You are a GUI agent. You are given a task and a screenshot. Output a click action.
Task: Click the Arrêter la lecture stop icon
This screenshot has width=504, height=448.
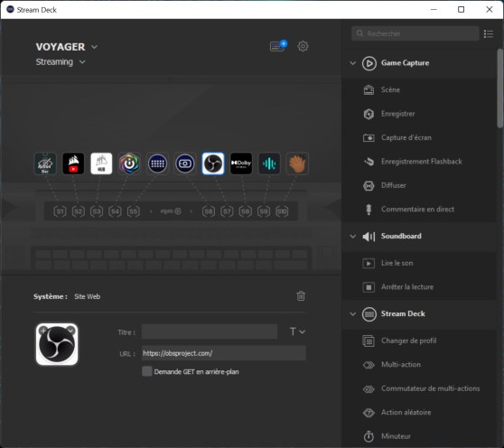tap(369, 287)
